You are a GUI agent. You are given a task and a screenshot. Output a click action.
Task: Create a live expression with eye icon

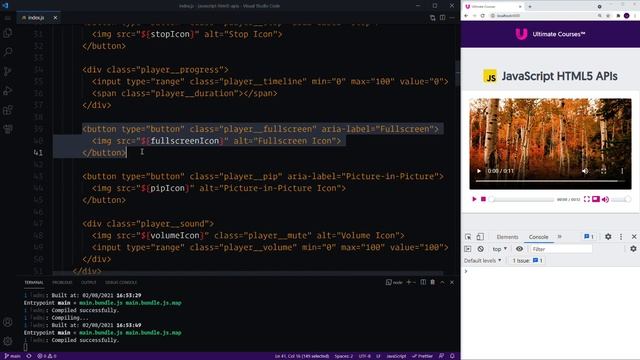tap(519, 249)
